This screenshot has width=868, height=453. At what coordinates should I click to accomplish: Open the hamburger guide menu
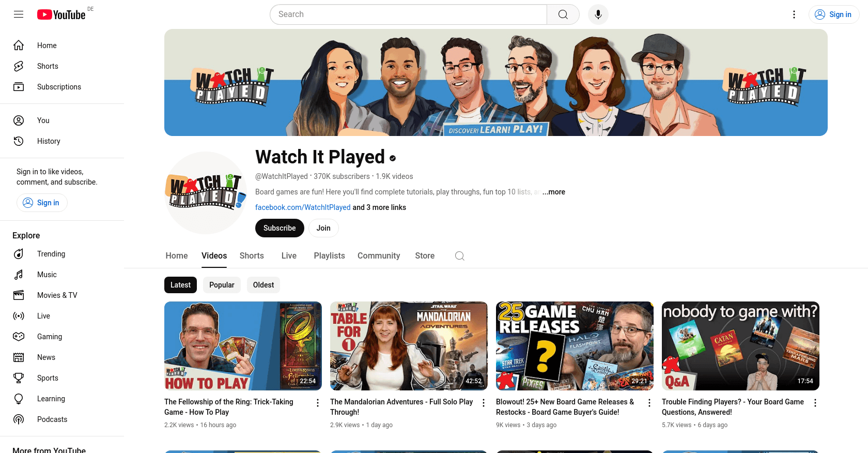(19, 14)
